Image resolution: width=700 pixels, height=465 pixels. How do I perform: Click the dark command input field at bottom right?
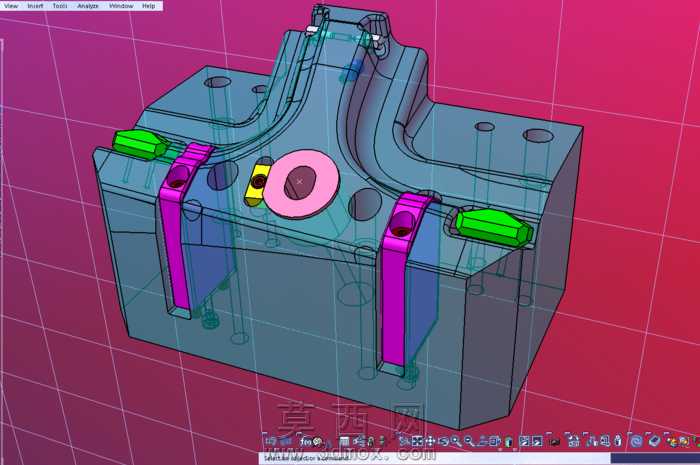(655, 459)
